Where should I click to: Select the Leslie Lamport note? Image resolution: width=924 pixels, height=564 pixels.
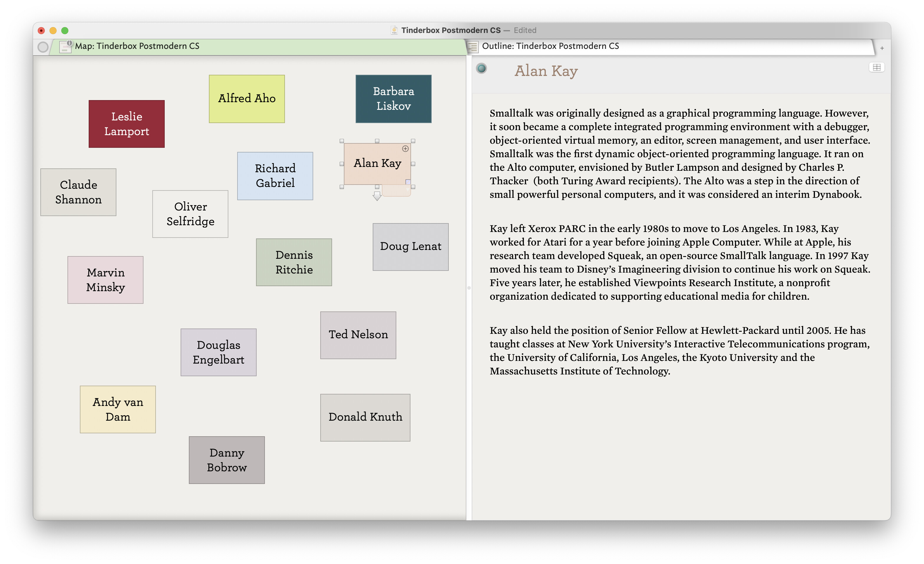point(127,124)
